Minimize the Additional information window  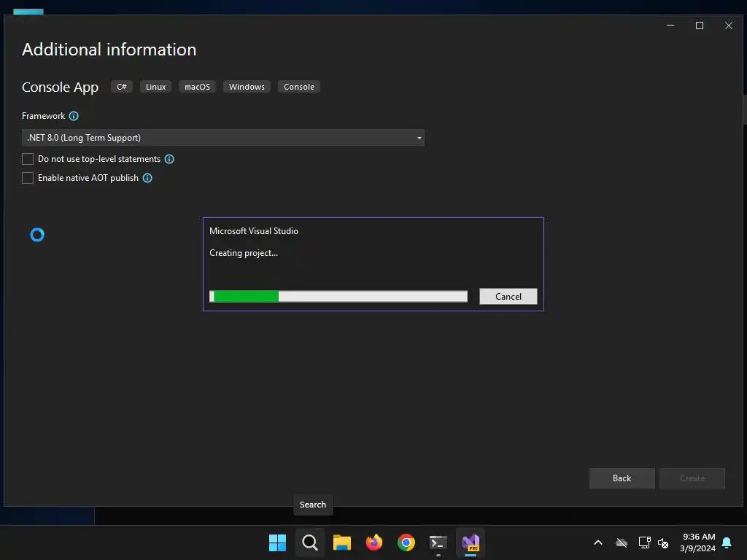670,26
